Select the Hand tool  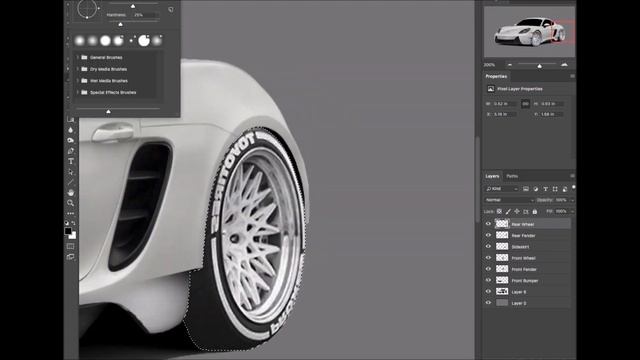pos(71,192)
